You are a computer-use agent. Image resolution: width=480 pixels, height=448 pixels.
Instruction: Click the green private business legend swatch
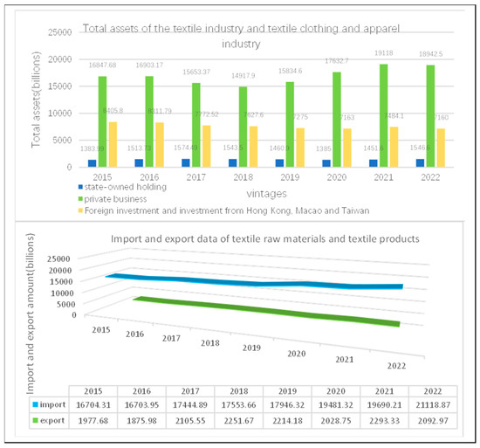[80, 199]
